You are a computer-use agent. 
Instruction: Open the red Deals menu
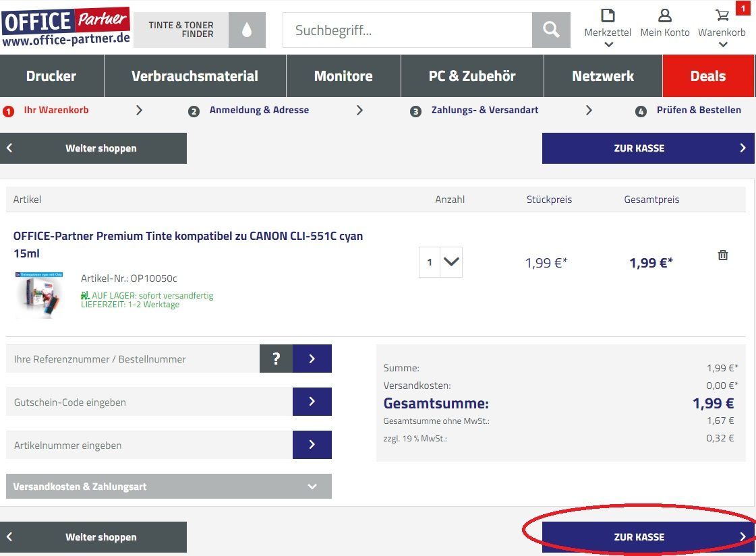click(x=708, y=75)
